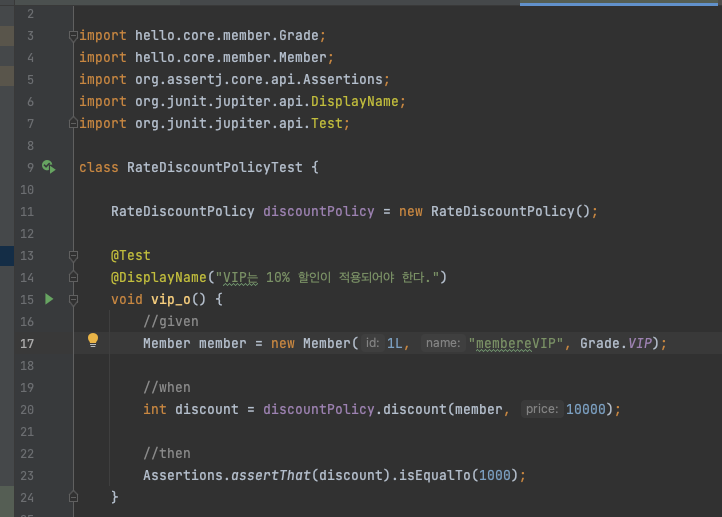
Task: Place the cursor on class name RateDiscountPolicyTest
Action: point(215,167)
